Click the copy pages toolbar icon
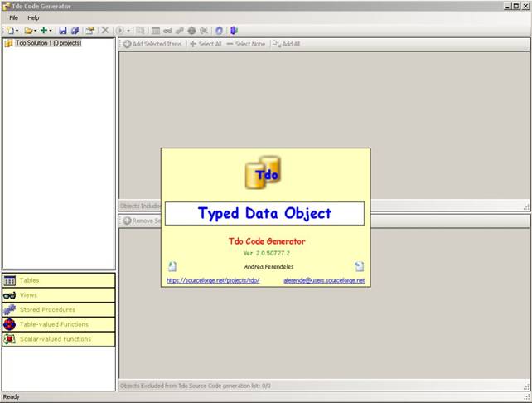Screen dimensions: 532x403 click(x=140, y=31)
